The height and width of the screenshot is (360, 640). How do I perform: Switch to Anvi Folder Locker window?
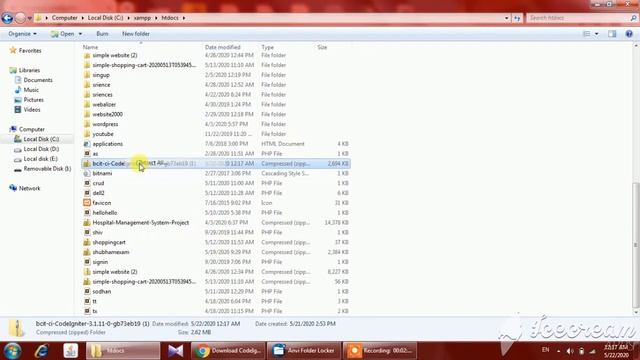point(304,351)
